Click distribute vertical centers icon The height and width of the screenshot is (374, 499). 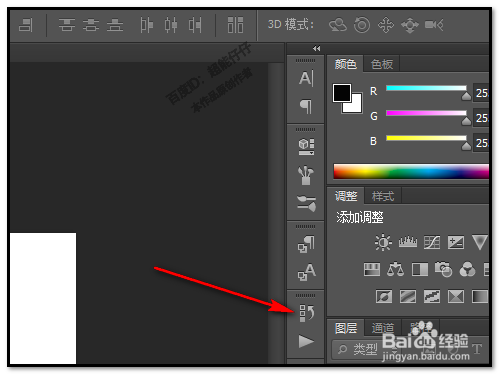click(91, 25)
